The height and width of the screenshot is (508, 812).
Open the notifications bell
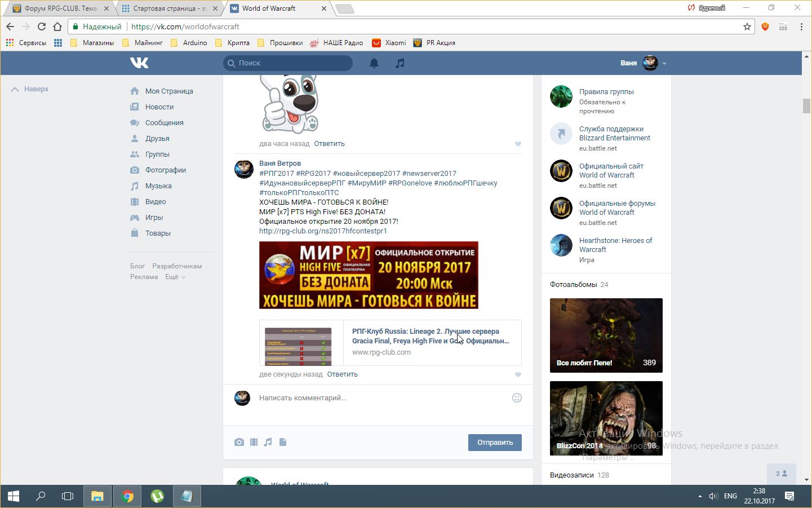374,63
